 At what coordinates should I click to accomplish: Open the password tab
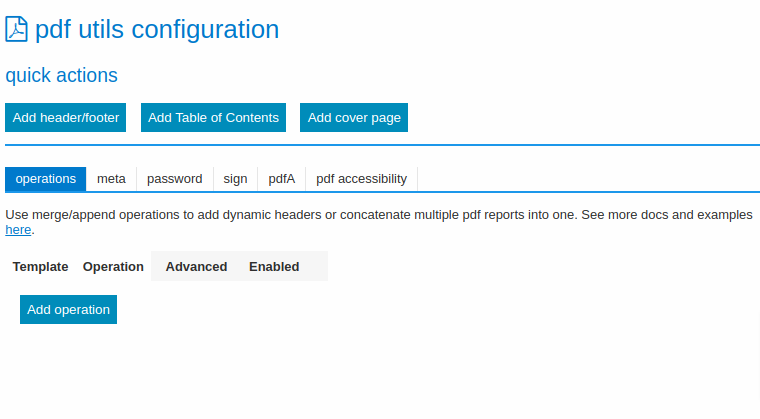[174, 179]
